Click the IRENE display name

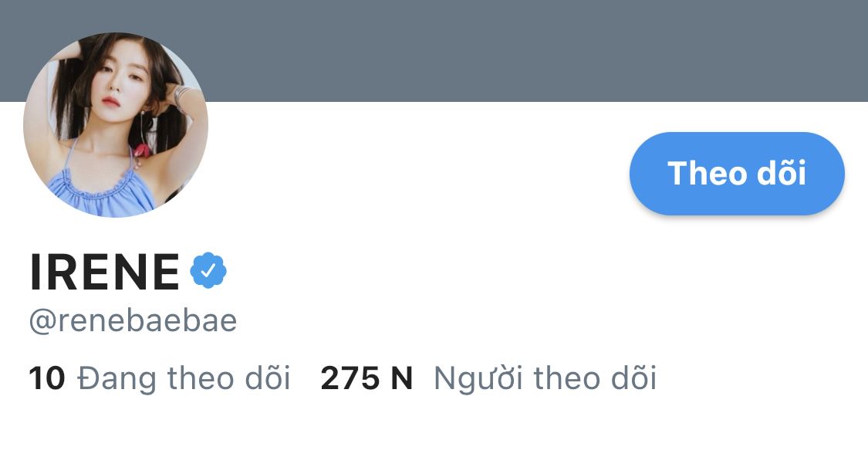(x=104, y=272)
